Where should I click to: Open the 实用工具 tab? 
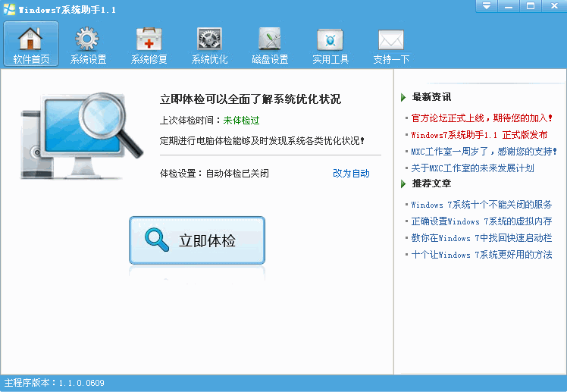pos(330,45)
